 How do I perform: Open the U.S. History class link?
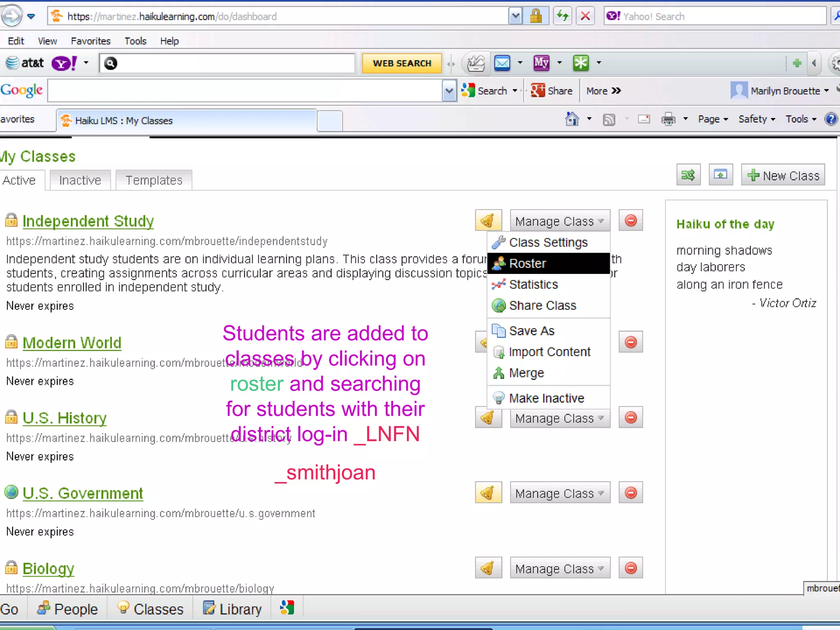click(x=64, y=418)
